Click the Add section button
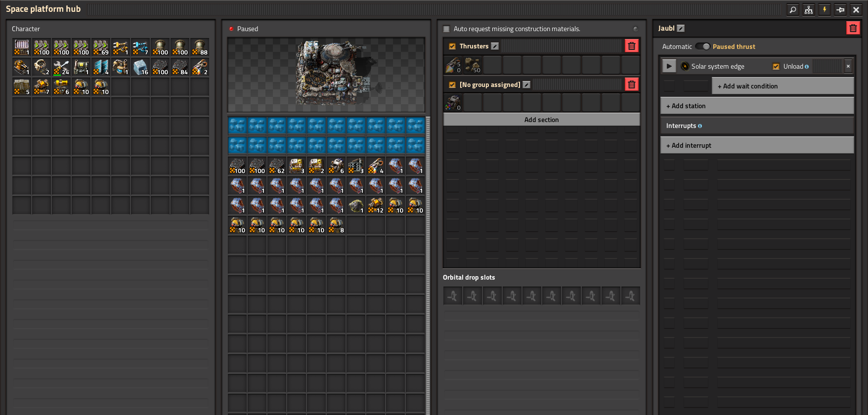The image size is (868, 415). [541, 120]
